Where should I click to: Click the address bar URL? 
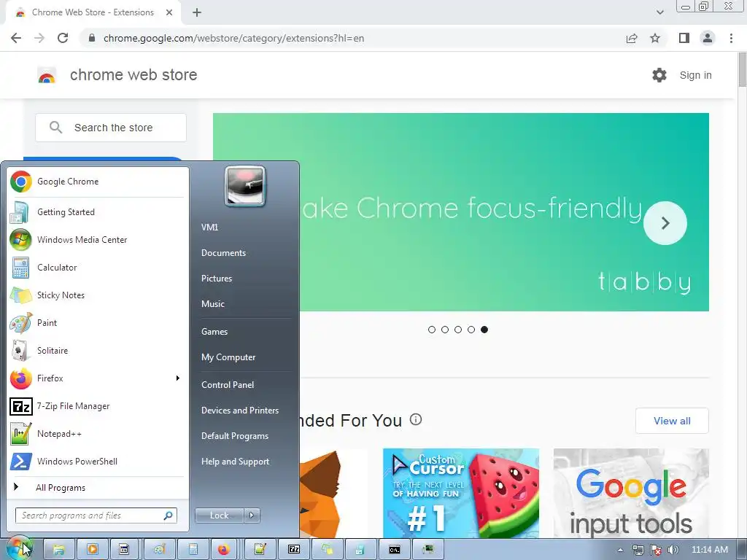(x=233, y=38)
